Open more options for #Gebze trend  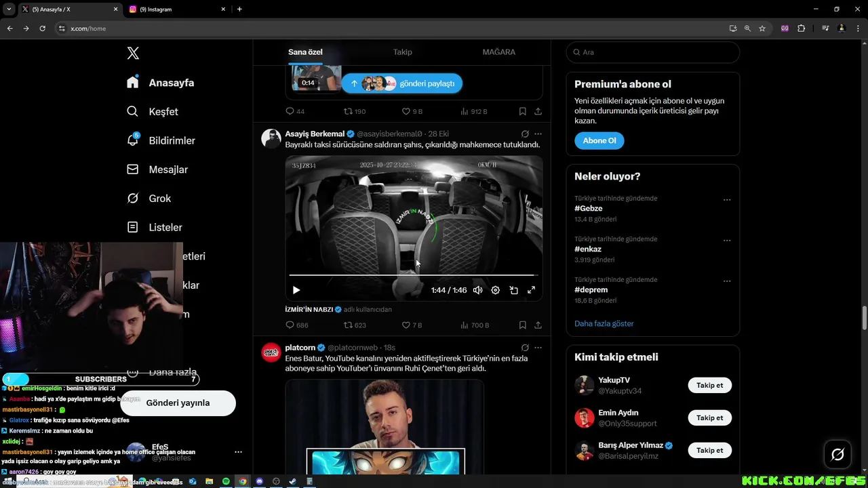[727, 200]
